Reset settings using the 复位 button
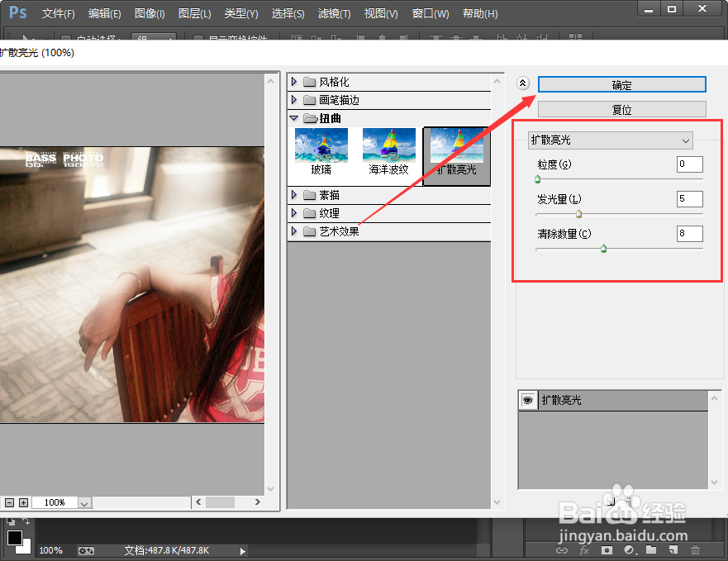The width and height of the screenshot is (728, 561). click(x=621, y=108)
